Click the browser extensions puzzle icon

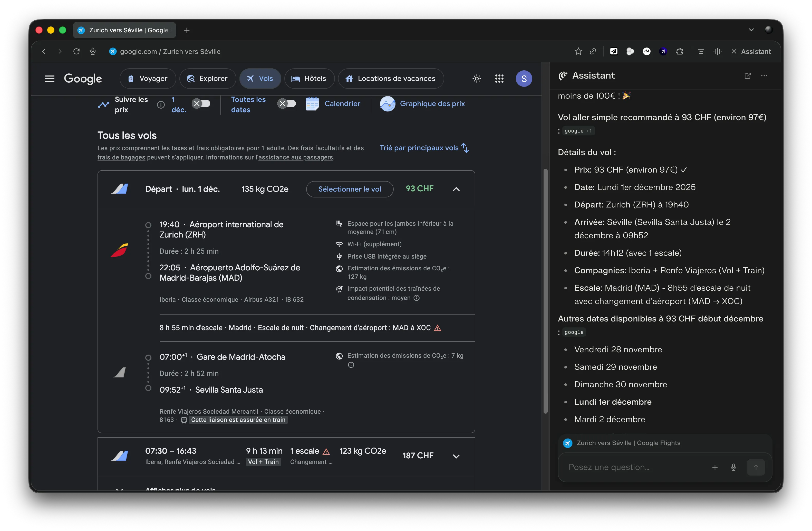[679, 52]
